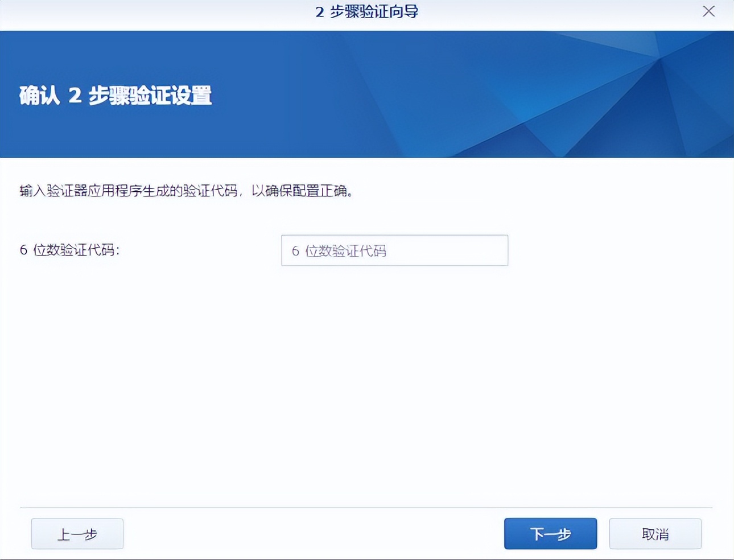This screenshot has width=734, height=560.
Task: Return to previous step of wizard
Action: (77, 533)
